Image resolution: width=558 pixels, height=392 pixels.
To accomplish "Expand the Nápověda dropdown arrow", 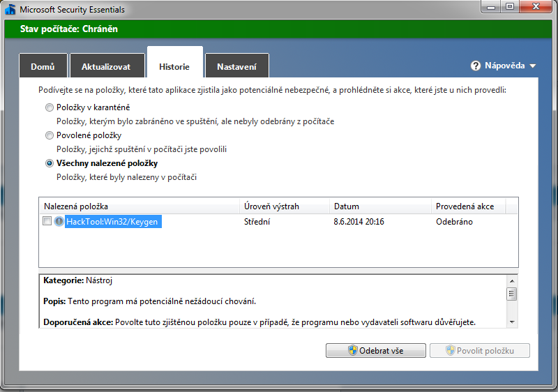I will pyautogui.click(x=533, y=66).
